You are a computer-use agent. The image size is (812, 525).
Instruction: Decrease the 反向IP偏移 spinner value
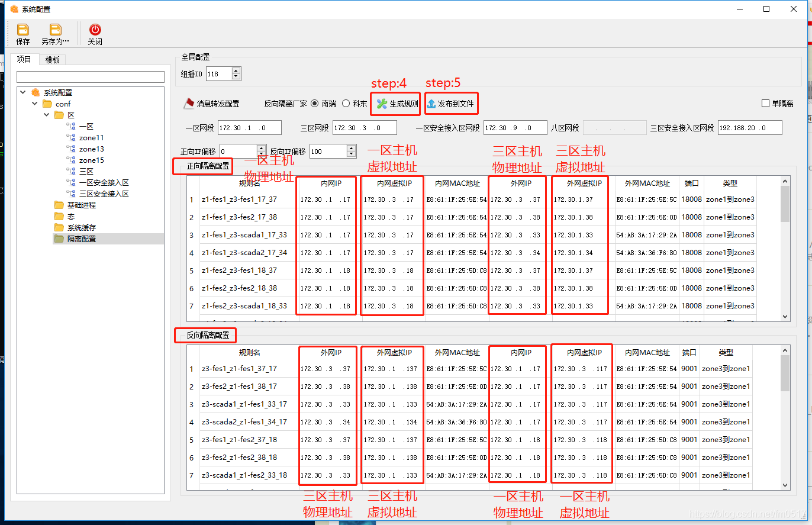pyautogui.click(x=352, y=154)
